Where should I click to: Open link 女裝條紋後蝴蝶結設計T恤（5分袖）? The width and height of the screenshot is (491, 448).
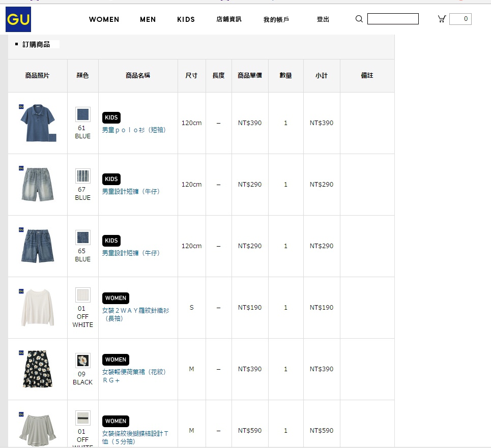(135, 437)
